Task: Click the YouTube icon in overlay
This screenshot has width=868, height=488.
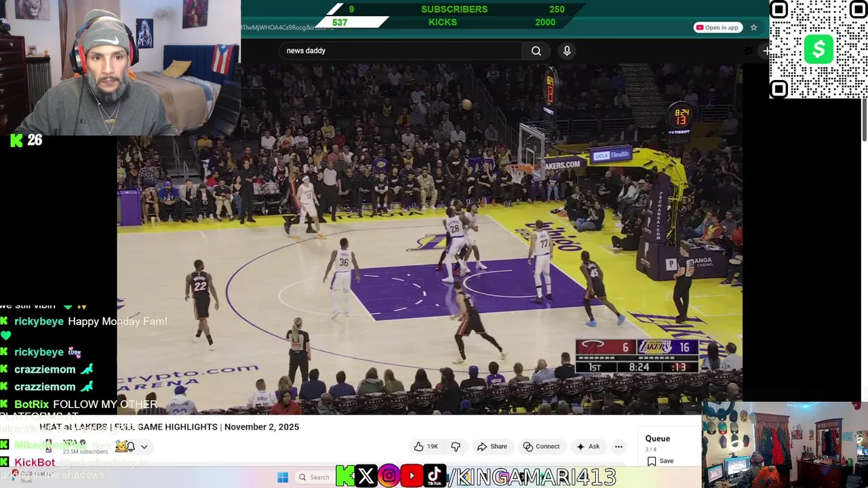Action: [x=412, y=476]
